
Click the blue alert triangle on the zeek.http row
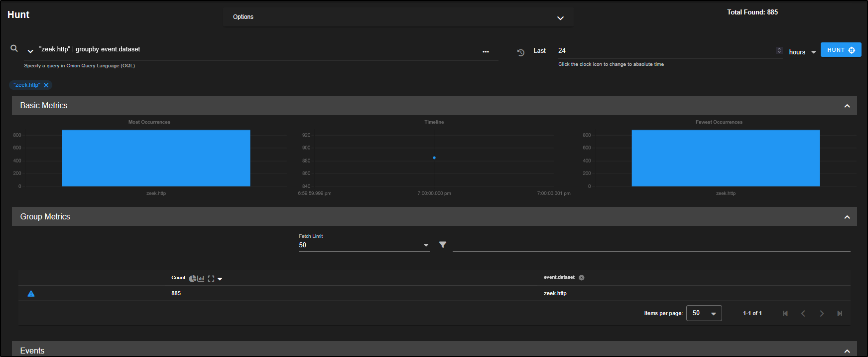(31, 294)
